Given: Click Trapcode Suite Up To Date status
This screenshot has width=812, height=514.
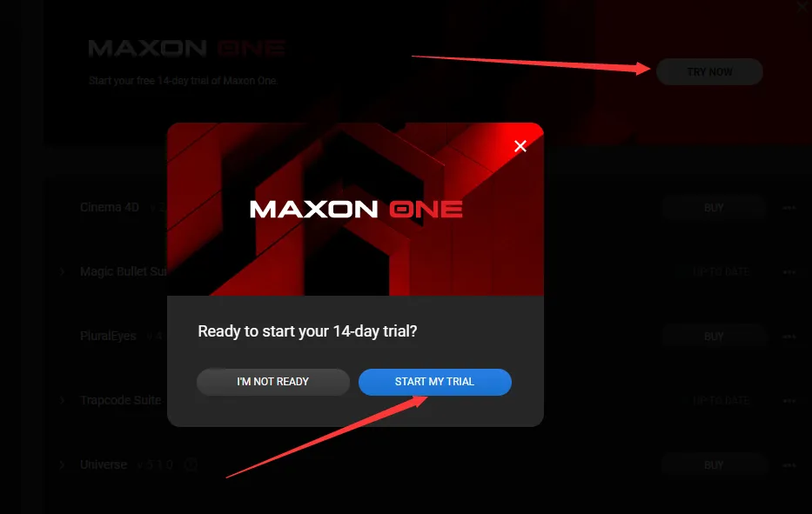Looking at the screenshot, I should [721, 401].
